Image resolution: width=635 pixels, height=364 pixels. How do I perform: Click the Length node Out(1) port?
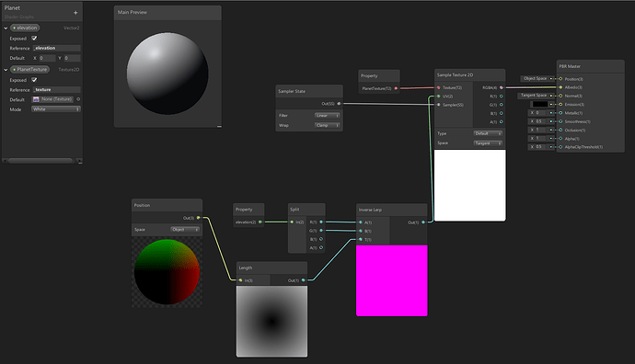(303, 280)
